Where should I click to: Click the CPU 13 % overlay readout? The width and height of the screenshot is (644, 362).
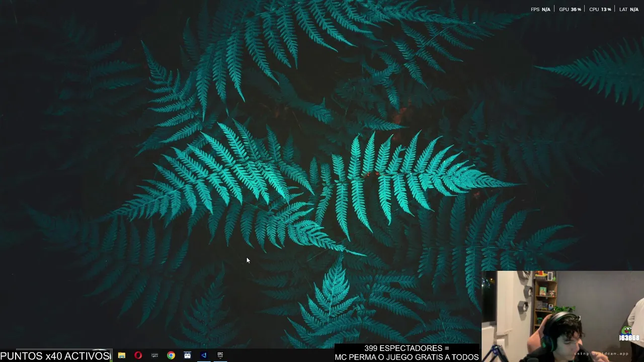click(x=600, y=10)
